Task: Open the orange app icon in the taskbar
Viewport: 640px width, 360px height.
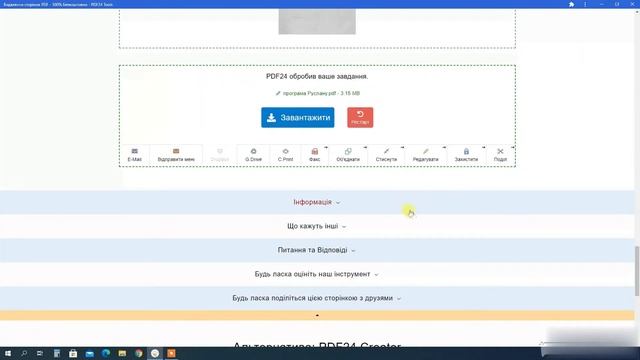Action: tap(171, 353)
